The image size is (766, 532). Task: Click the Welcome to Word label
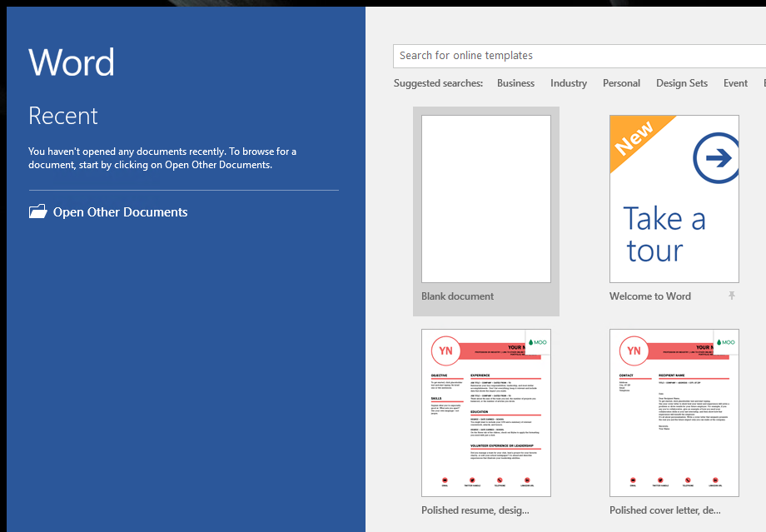pos(649,296)
